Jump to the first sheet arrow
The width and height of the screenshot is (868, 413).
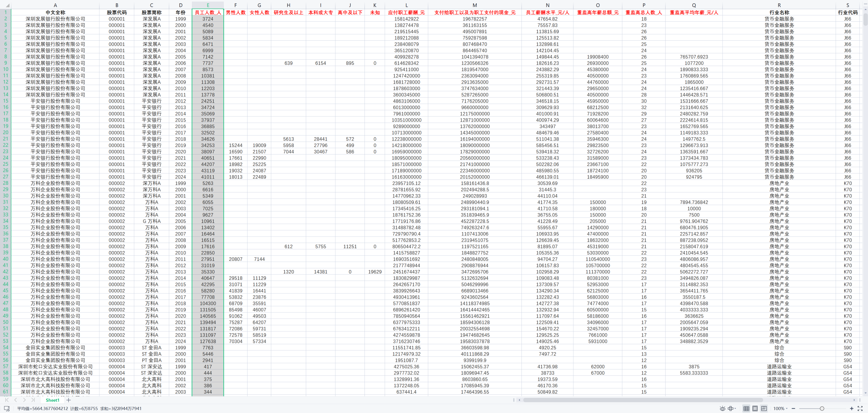click(6, 400)
